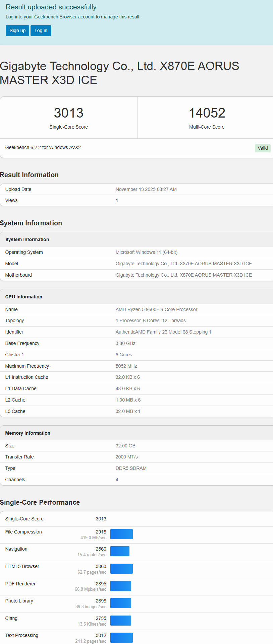
Task: Click the Sign up button
Action: coord(17,30)
